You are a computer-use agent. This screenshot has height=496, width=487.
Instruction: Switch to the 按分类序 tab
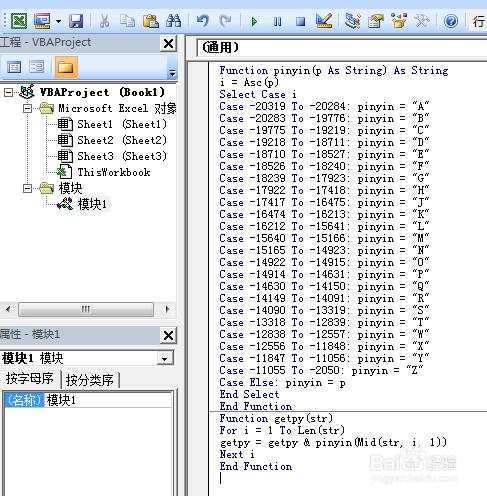[90, 380]
